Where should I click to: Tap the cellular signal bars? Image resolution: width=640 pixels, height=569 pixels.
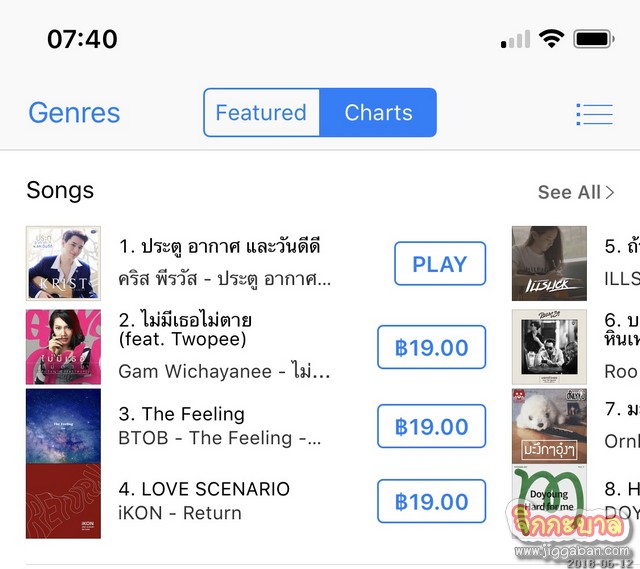tap(516, 40)
